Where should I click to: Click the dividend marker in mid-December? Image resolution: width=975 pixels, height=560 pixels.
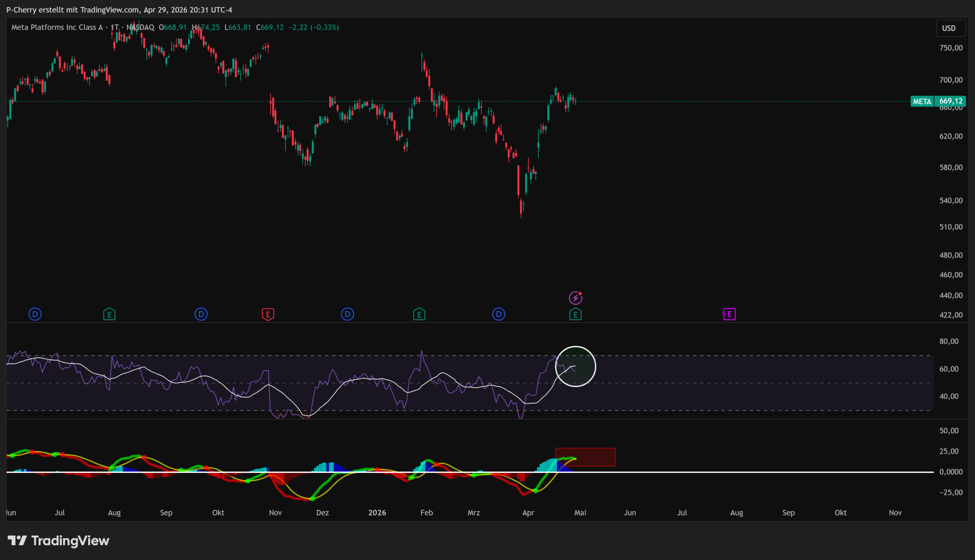[x=347, y=314]
